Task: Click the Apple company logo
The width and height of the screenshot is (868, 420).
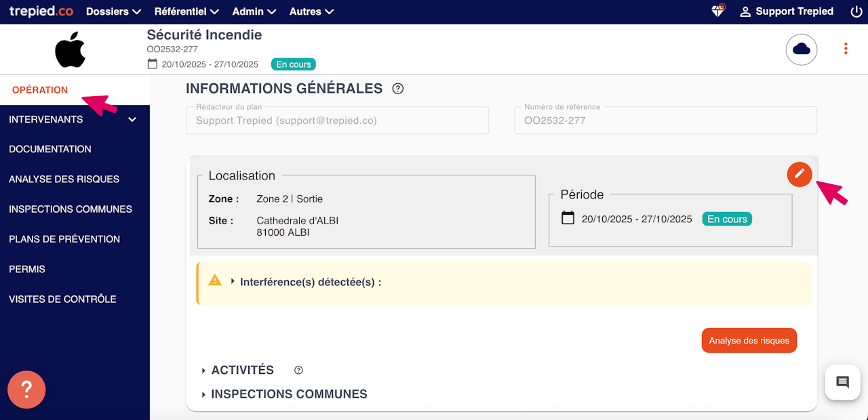Action: pyautogui.click(x=71, y=49)
